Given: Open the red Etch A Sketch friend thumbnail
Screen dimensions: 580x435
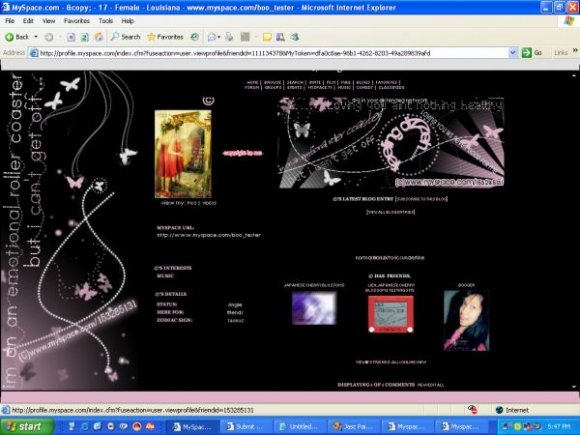Looking at the screenshot, I should [391, 315].
